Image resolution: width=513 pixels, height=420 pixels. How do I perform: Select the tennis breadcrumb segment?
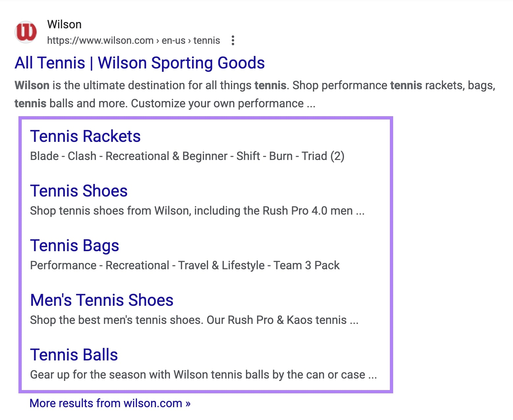[x=207, y=40]
